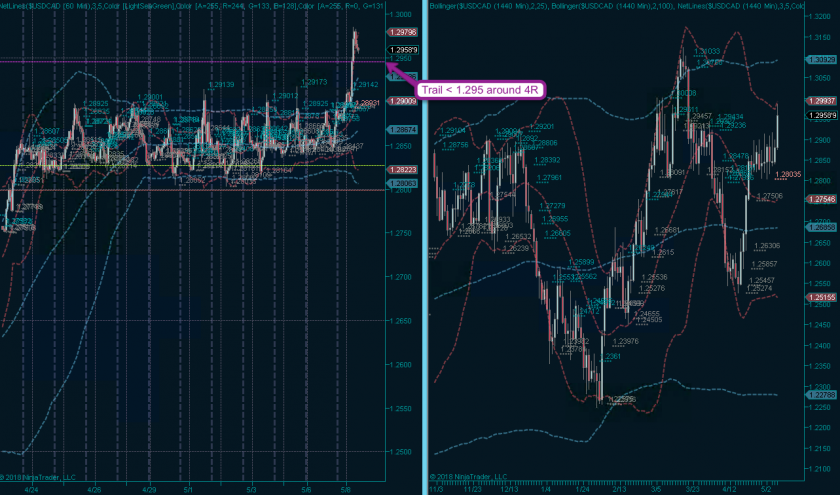The height and width of the screenshot is (495, 840).
Task: Click the 1/4 date label
Action: (546, 489)
